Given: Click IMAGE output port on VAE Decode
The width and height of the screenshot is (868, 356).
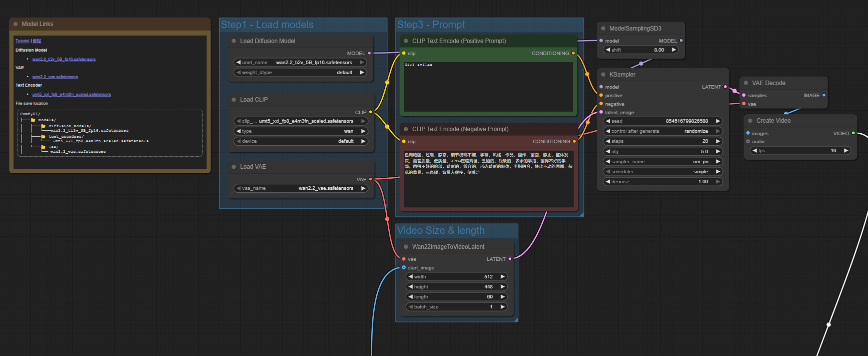Looking at the screenshot, I should (x=823, y=95).
